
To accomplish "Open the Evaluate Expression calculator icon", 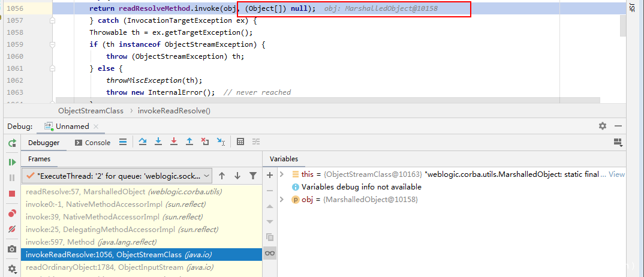I will (240, 142).
